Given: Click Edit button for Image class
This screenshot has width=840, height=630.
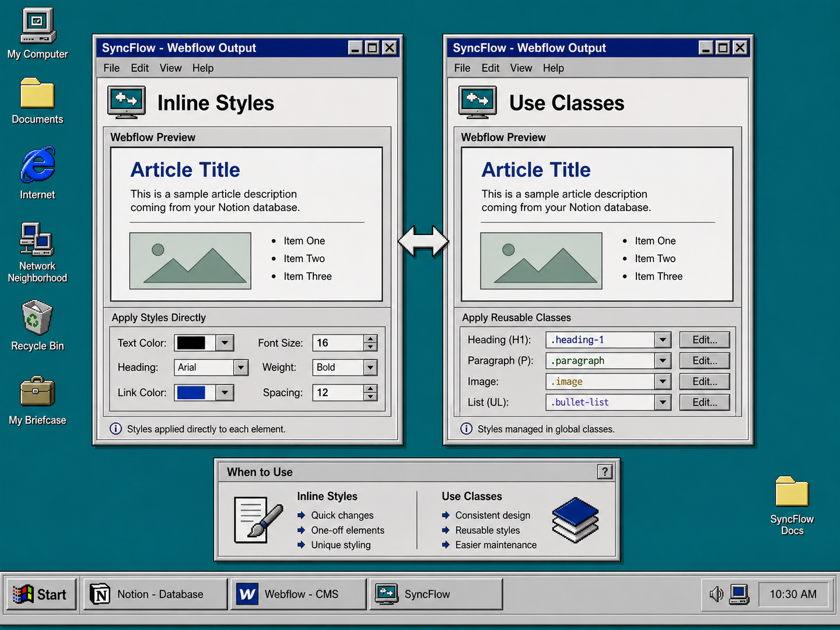Looking at the screenshot, I should [x=705, y=382].
